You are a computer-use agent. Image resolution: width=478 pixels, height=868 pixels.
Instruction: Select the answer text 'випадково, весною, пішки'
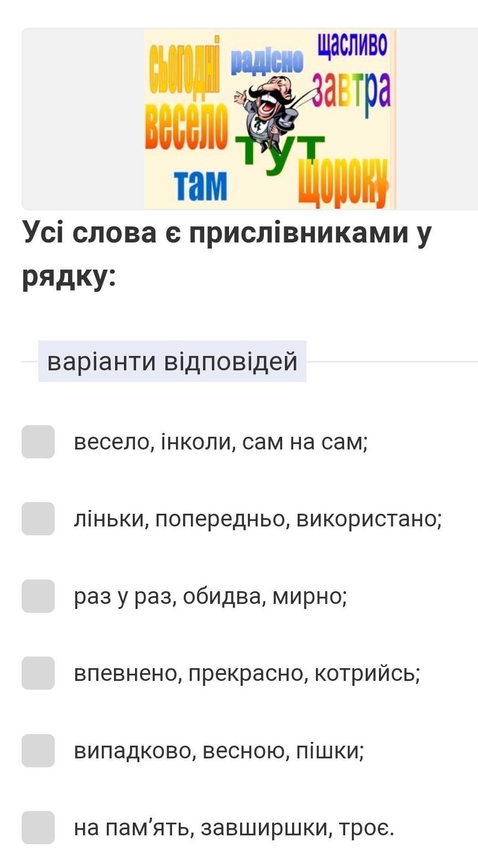coord(219,751)
